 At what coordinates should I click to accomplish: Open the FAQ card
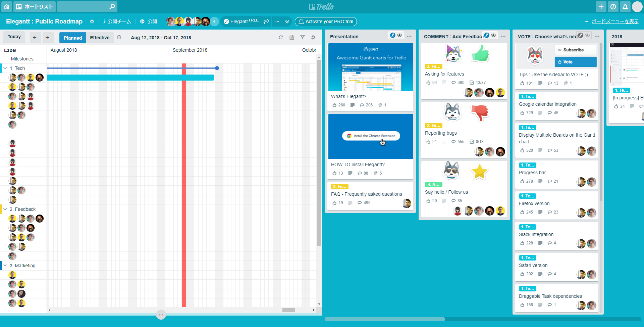click(x=371, y=196)
